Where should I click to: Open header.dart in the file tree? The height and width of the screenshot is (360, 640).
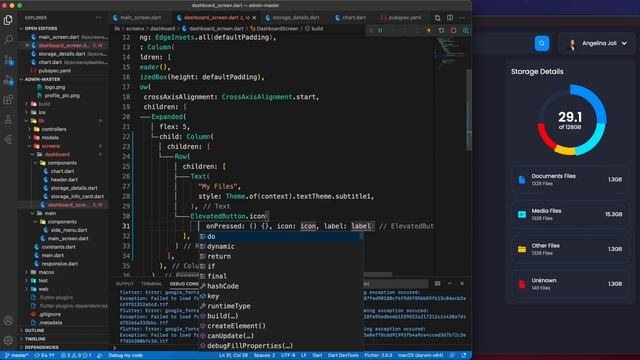pyautogui.click(x=63, y=180)
